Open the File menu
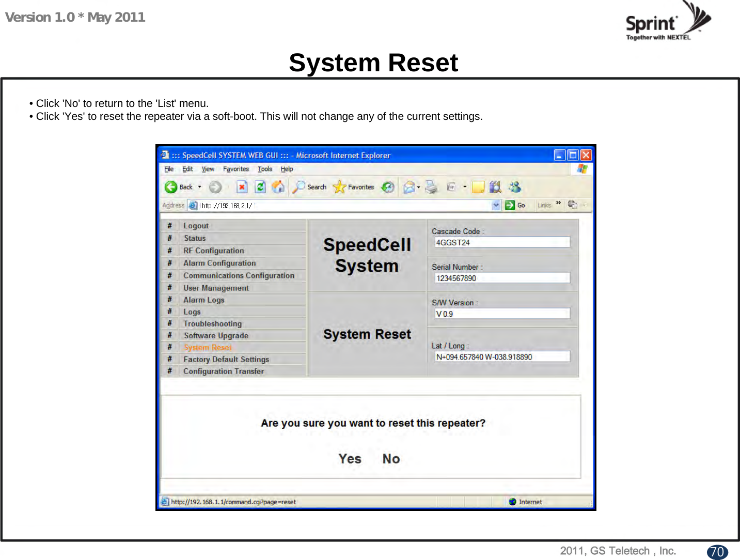 [x=169, y=169]
